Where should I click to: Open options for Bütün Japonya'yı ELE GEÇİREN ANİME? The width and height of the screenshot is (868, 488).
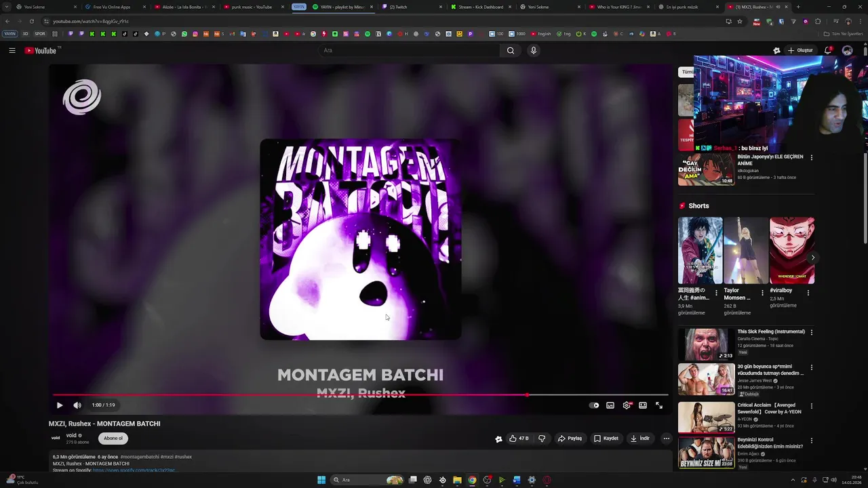click(812, 157)
